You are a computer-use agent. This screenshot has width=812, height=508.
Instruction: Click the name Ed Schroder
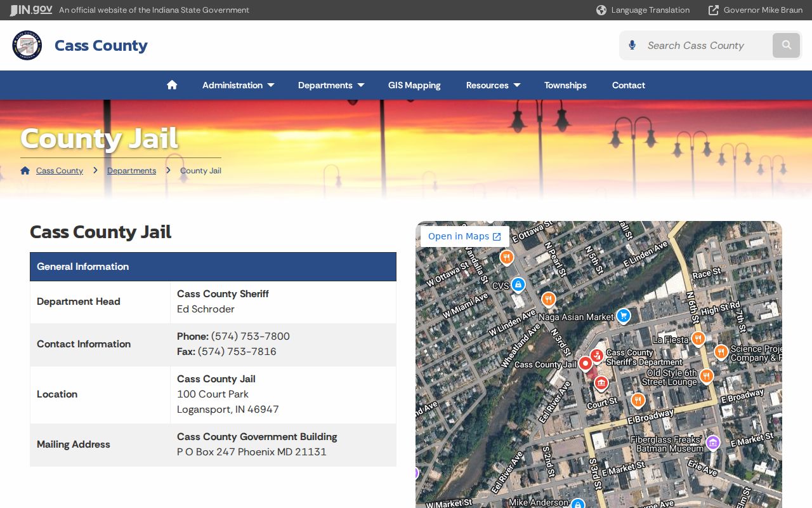[x=206, y=309]
